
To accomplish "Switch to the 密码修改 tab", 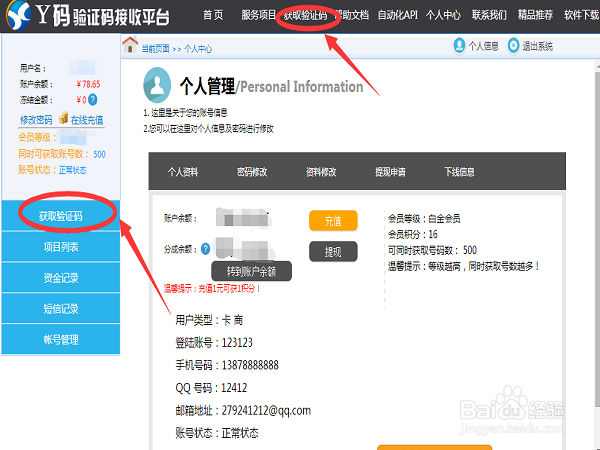I will 252,172.
